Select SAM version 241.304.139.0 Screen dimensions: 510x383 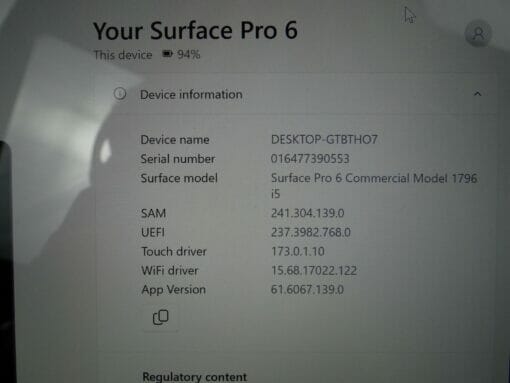coord(307,213)
